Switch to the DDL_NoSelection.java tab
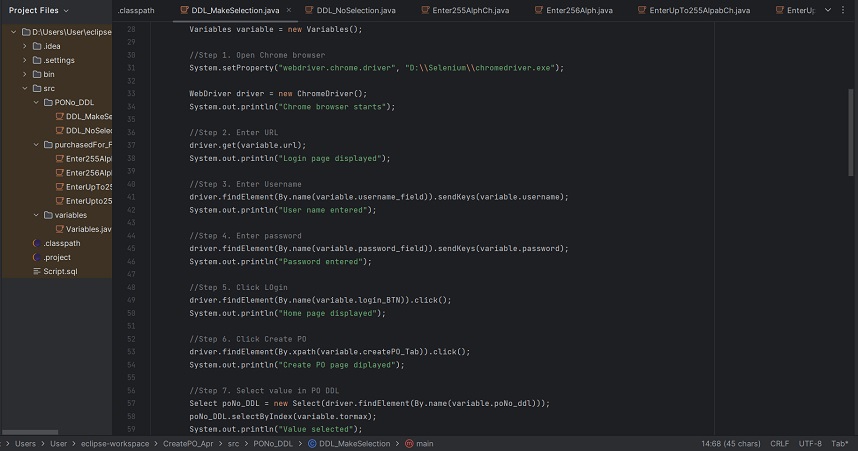 tap(350, 10)
